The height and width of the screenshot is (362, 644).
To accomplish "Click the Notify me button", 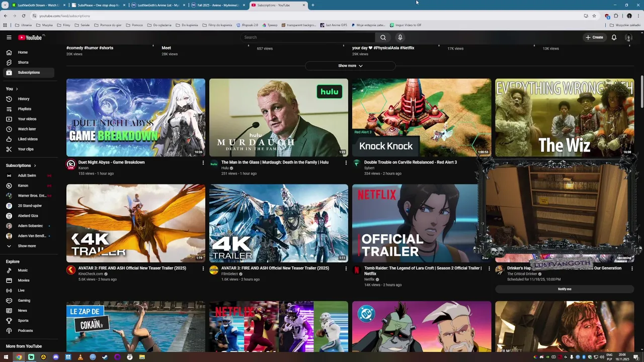I will tap(565, 289).
